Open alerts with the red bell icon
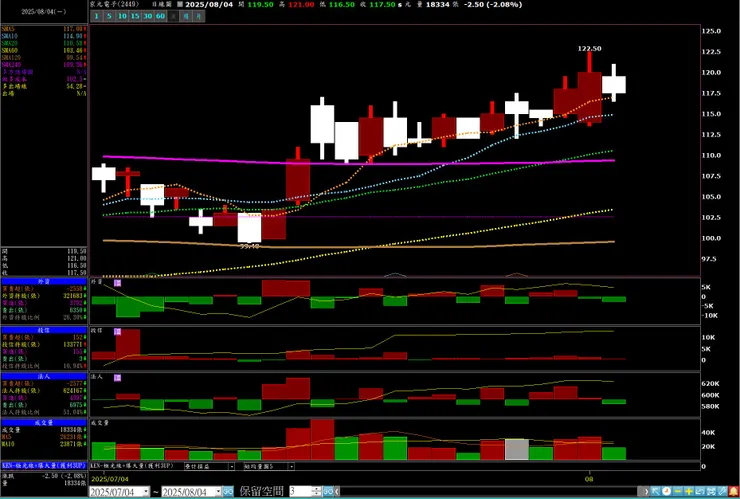 click(x=733, y=491)
